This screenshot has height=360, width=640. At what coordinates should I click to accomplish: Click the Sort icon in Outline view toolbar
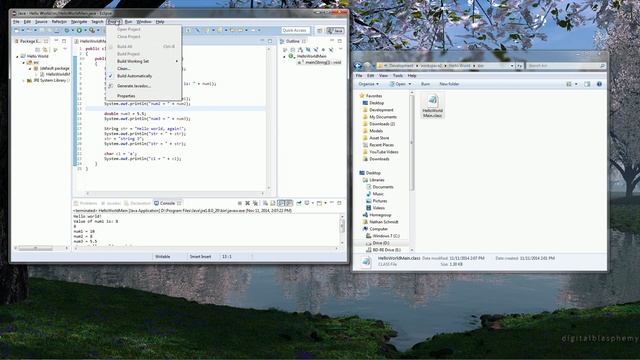300,50
